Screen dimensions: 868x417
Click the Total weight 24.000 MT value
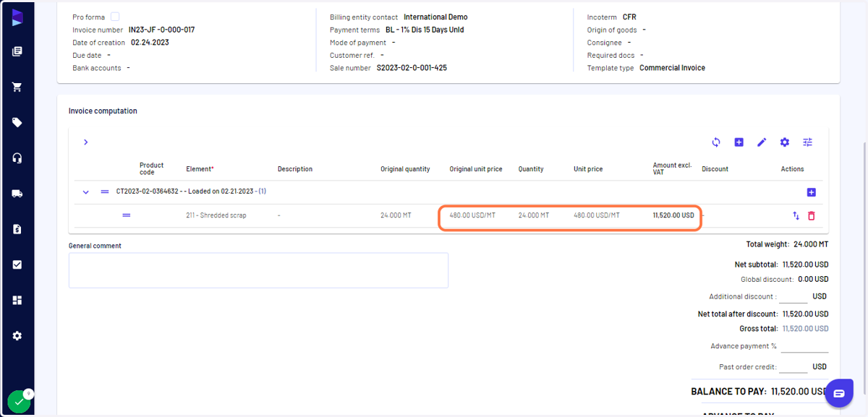pos(811,245)
